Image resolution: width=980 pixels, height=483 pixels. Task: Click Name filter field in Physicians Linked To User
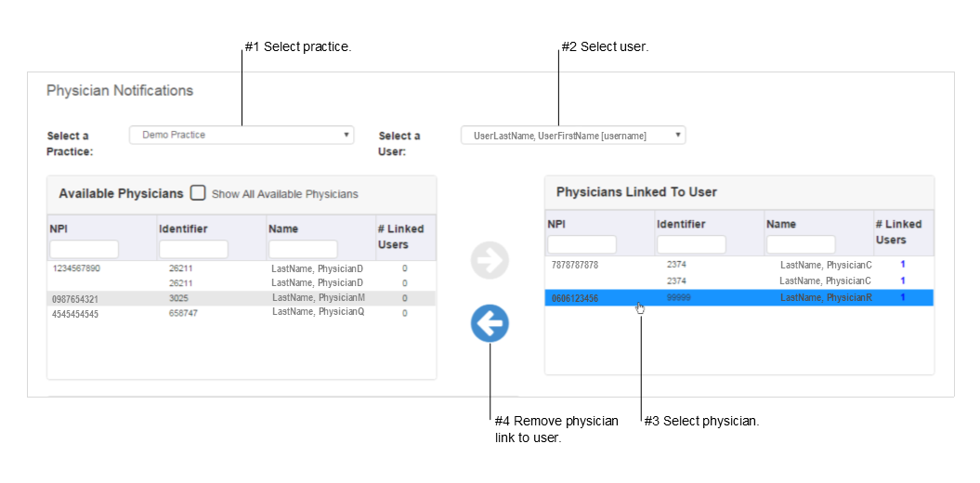(802, 244)
